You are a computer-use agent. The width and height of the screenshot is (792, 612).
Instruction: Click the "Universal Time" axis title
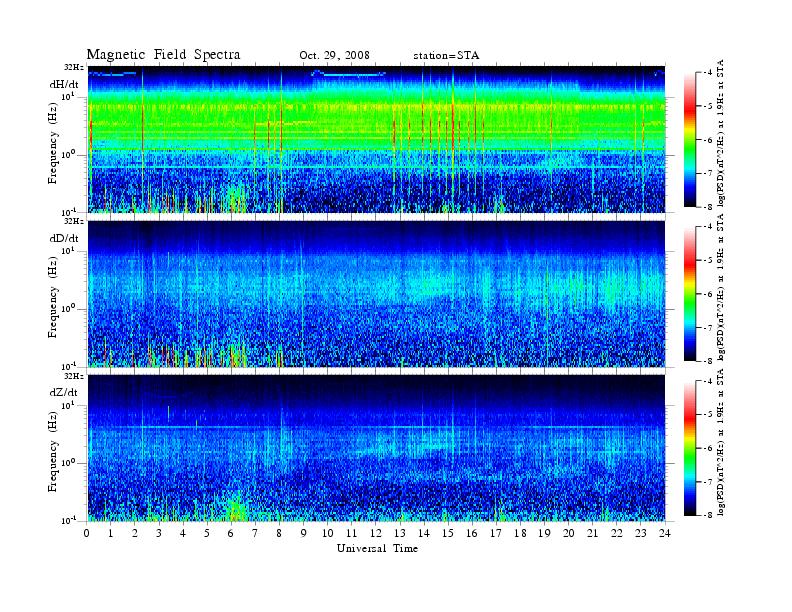tap(377, 548)
